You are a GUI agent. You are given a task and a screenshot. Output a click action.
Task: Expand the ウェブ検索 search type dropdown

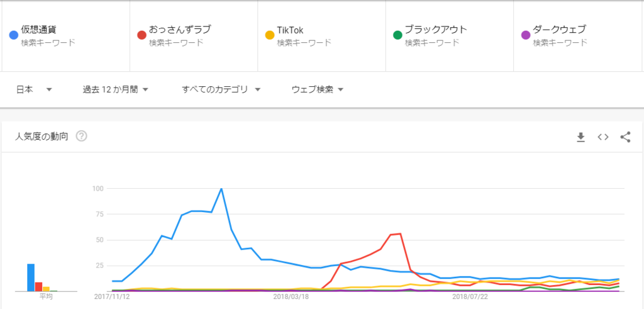[x=318, y=89]
